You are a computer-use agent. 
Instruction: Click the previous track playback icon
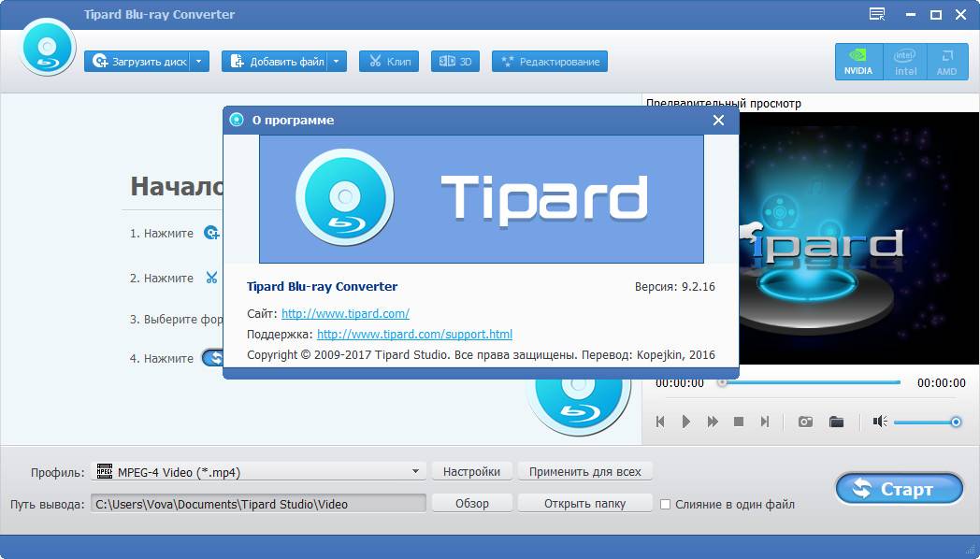coord(660,422)
